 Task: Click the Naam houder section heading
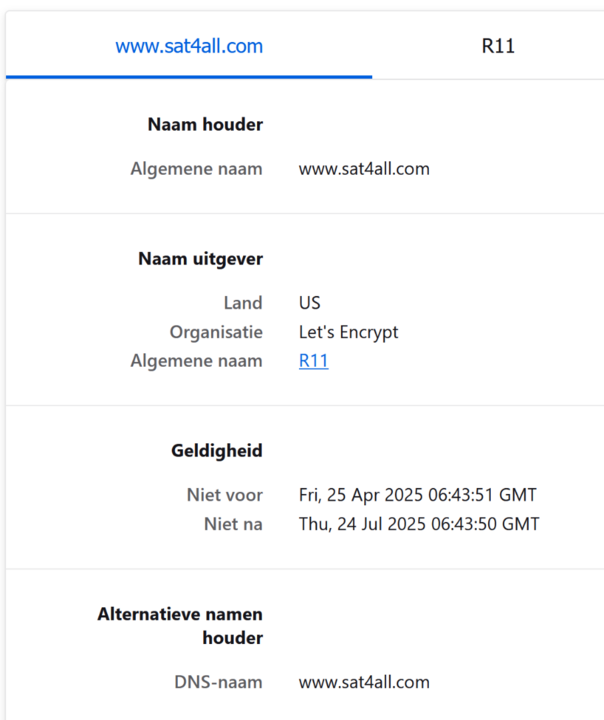[x=205, y=125]
